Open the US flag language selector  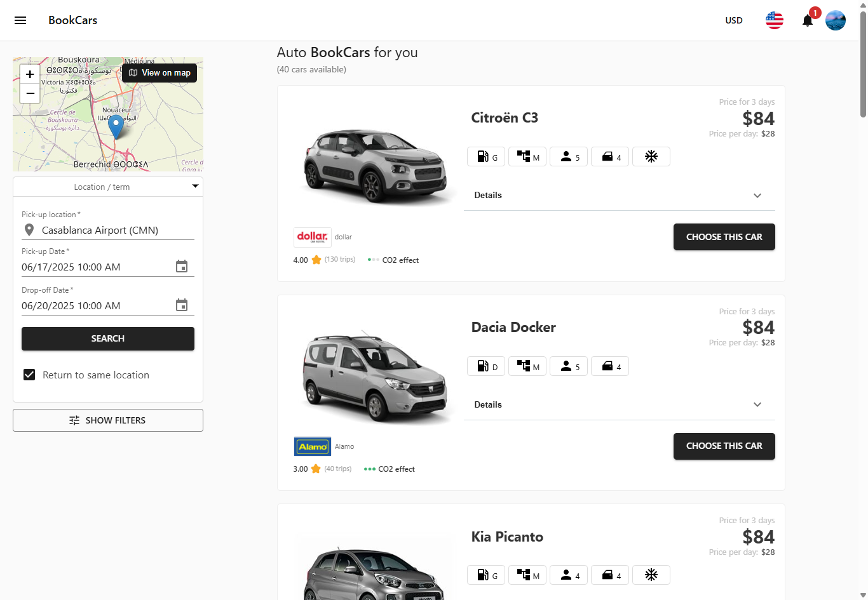(x=775, y=20)
